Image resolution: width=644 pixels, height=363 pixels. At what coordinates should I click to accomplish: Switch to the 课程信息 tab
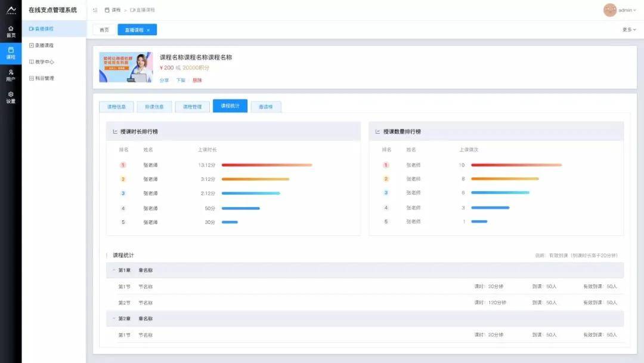116,107
